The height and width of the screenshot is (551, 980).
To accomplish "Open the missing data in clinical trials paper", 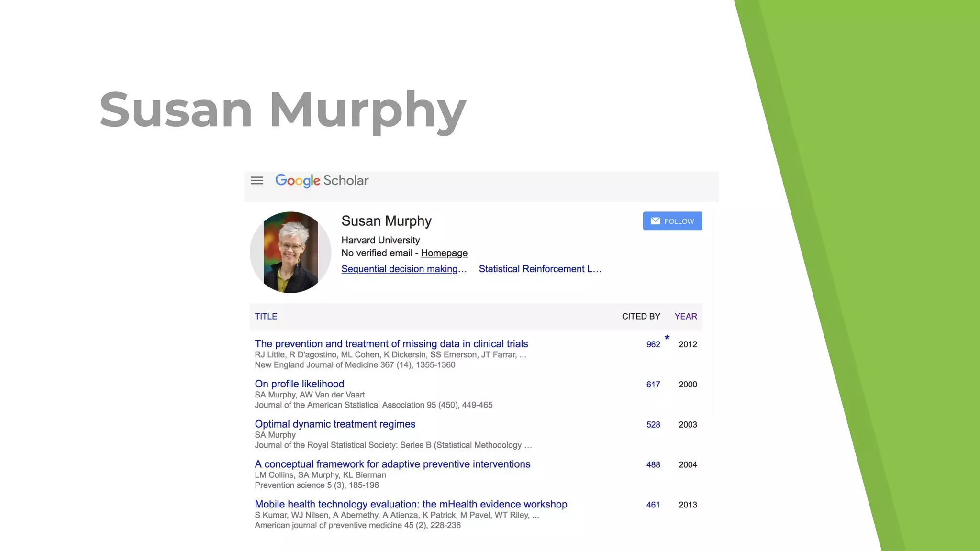I will [x=391, y=344].
